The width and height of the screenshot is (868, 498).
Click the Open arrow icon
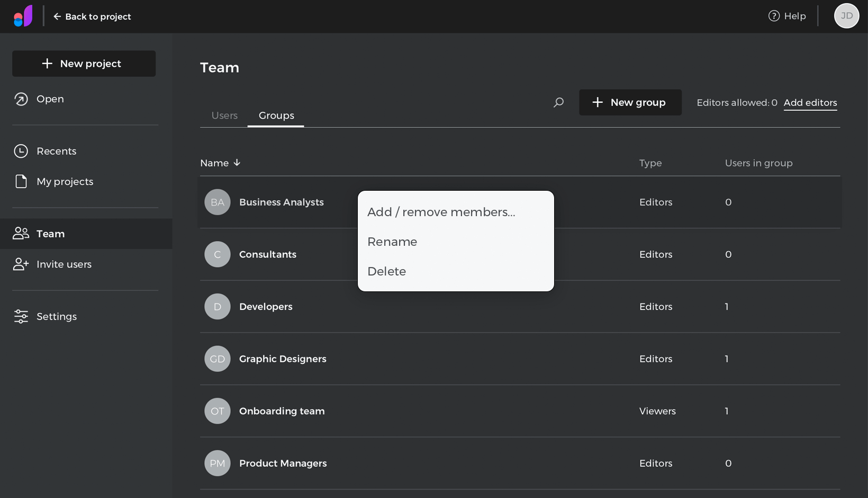21,99
